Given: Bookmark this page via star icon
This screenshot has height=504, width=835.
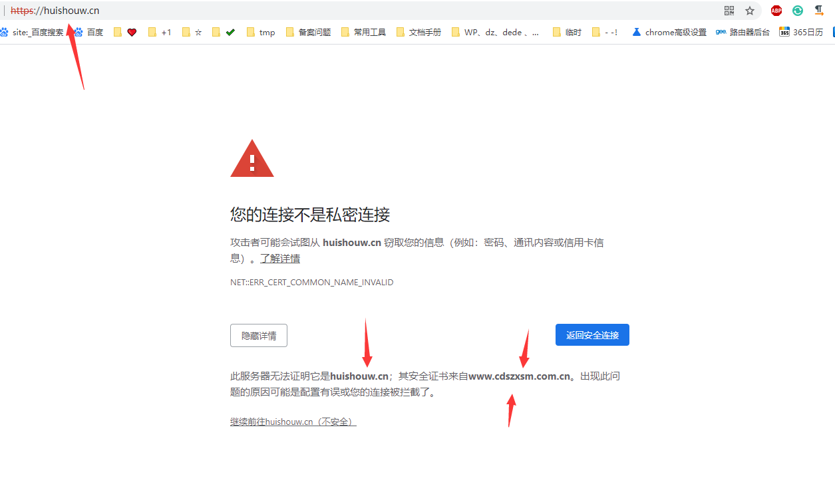Looking at the screenshot, I should tap(751, 10).
